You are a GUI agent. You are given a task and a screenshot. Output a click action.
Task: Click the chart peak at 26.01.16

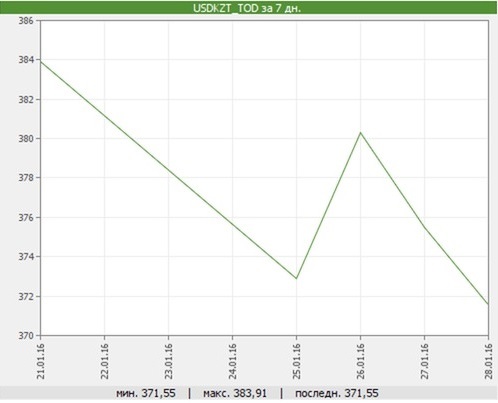tap(360, 133)
